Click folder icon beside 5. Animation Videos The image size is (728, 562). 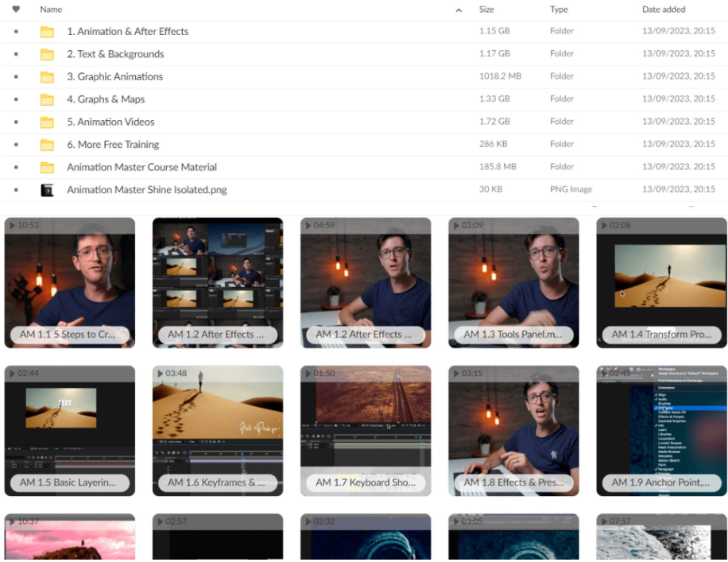(x=47, y=122)
